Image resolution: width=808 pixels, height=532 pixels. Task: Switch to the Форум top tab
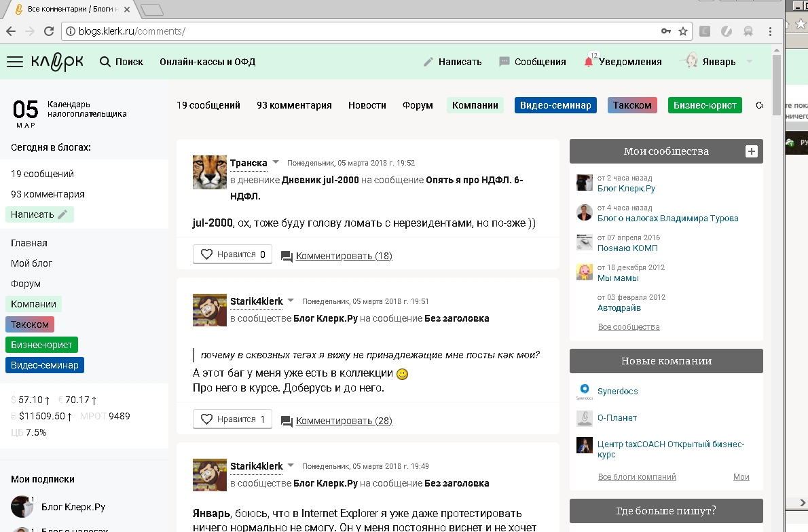[418, 105]
